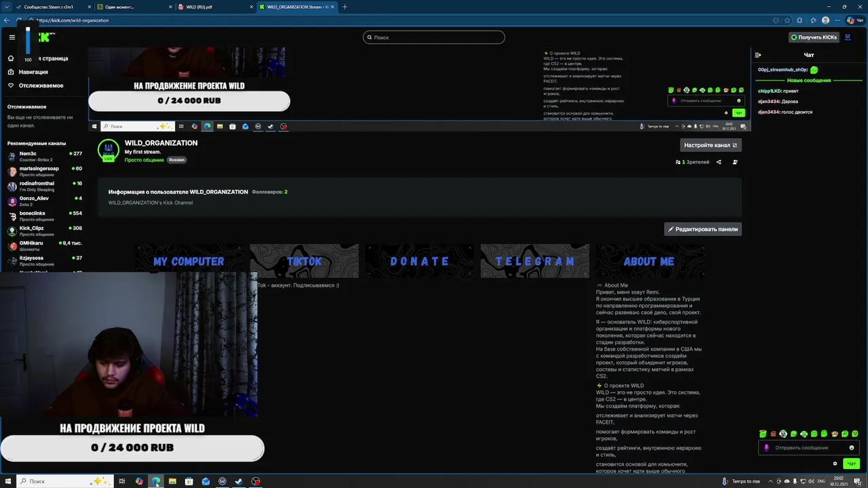Open recommended channel rodinafromthai
The width and height of the screenshot is (868, 488).
45,186
